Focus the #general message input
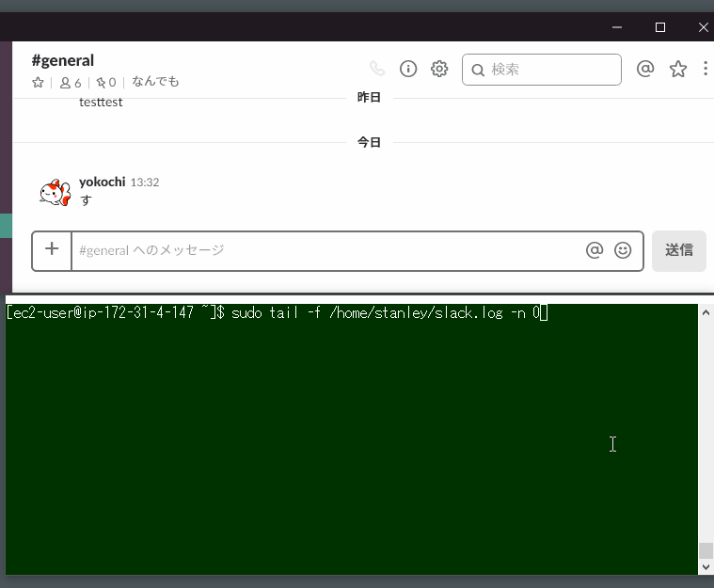The height and width of the screenshot is (588, 714). (326, 250)
